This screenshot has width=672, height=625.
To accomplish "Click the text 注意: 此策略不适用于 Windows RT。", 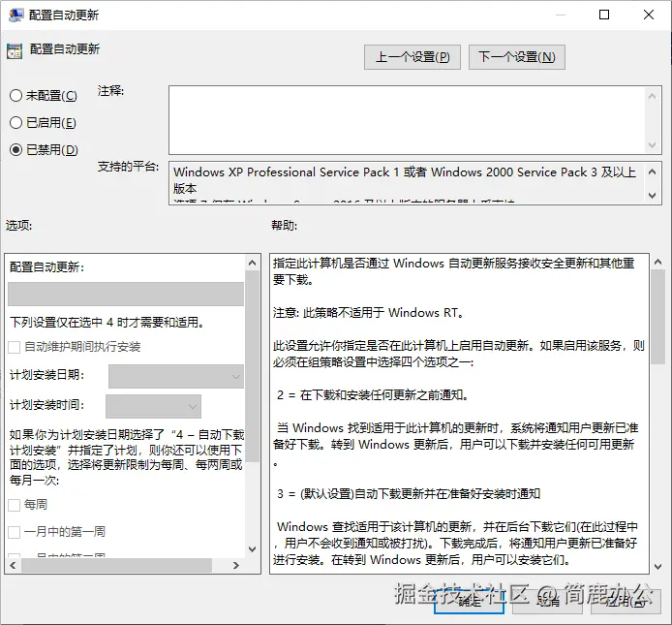I will pos(369,313).
